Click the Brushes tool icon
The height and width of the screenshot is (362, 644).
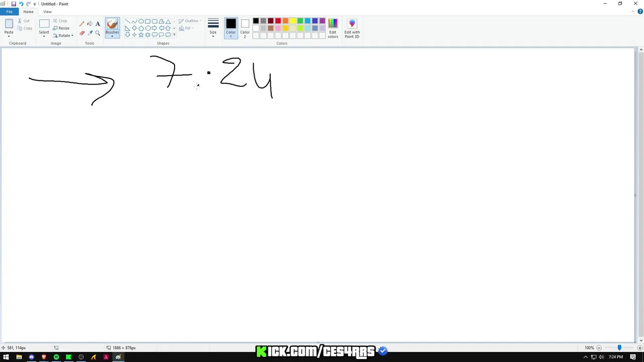(112, 24)
